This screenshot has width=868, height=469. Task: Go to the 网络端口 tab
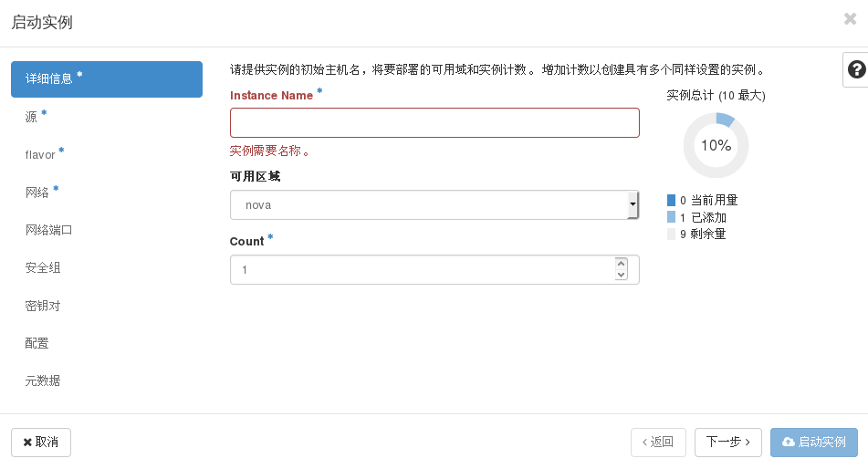107,230
